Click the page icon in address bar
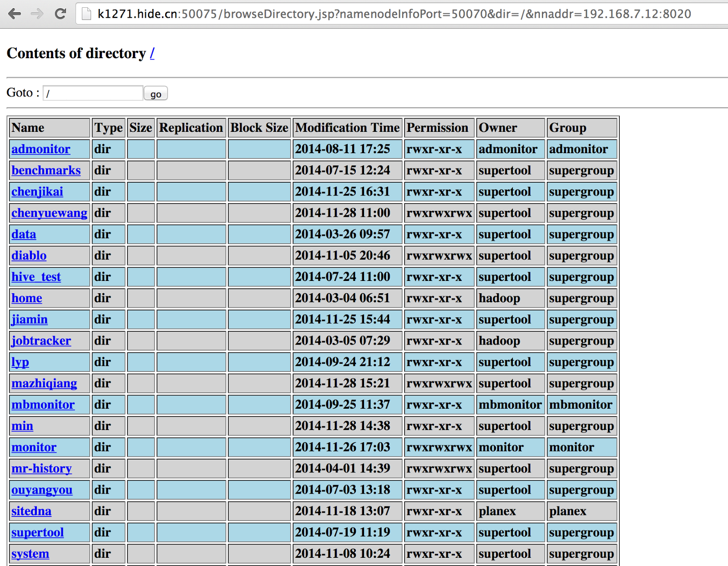728x566 pixels. click(x=86, y=14)
